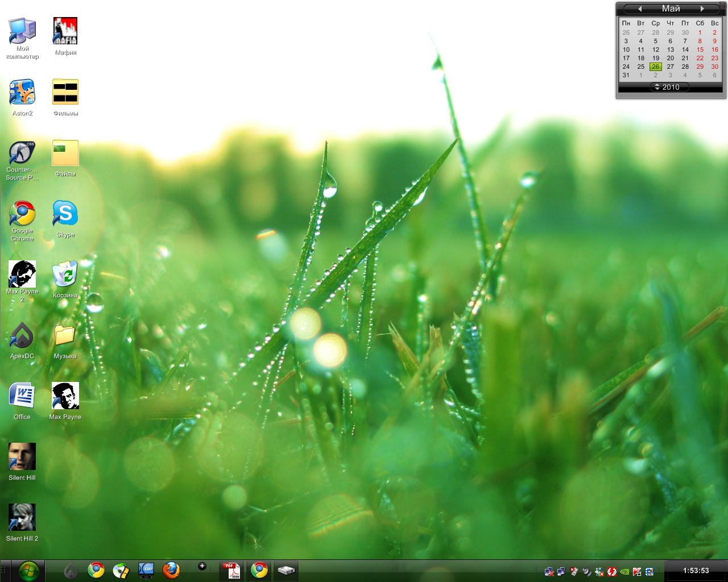The width and height of the screenshot is (728, 582).
Task: Go to next month in calendar widget
Action: (702, 9)
